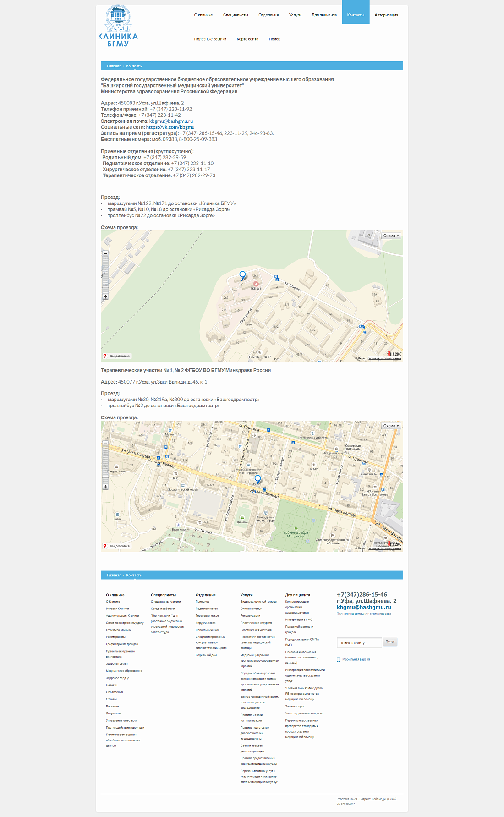The height and width of the screenshot is (817, 504).
Task: Open Авторизация in top menu
Action: [x=386, y=15]
